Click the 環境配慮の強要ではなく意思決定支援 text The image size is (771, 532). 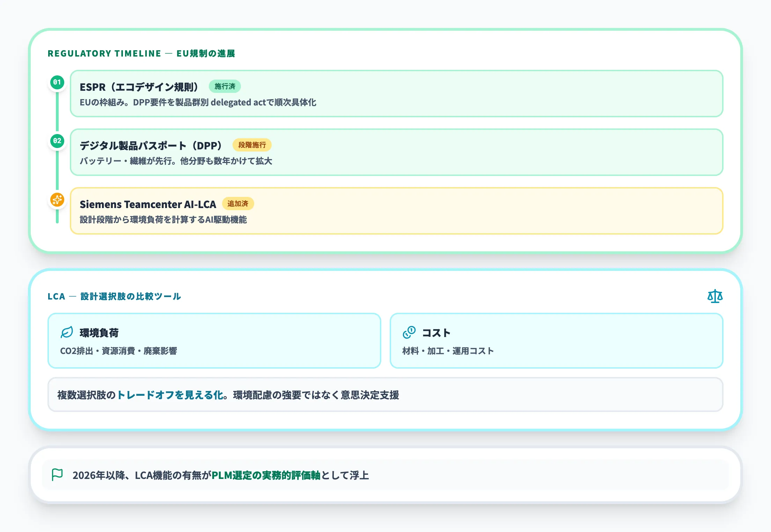pos(316,395)
